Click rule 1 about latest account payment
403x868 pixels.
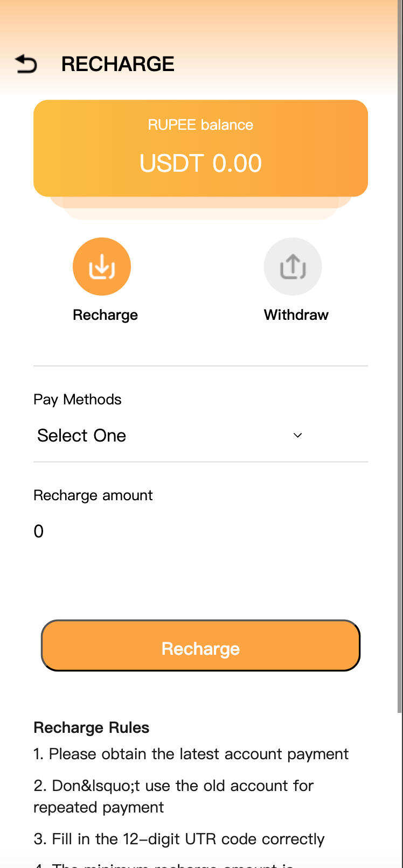tap(191, 754)
